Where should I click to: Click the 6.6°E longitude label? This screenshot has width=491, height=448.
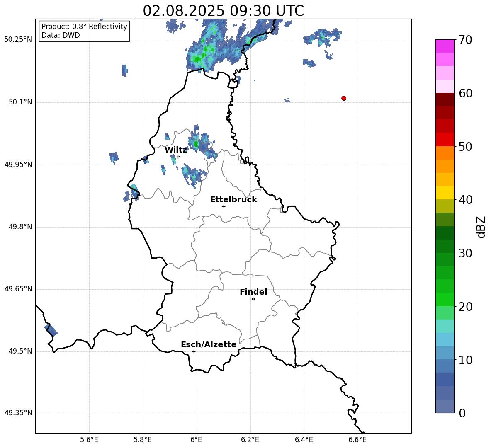(357, 440)
